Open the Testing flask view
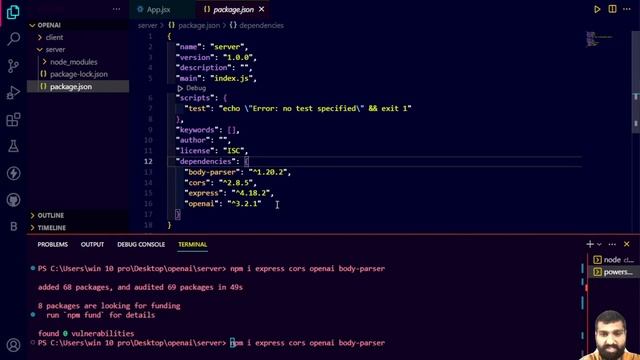640x360 pixels. click(13, 146)
